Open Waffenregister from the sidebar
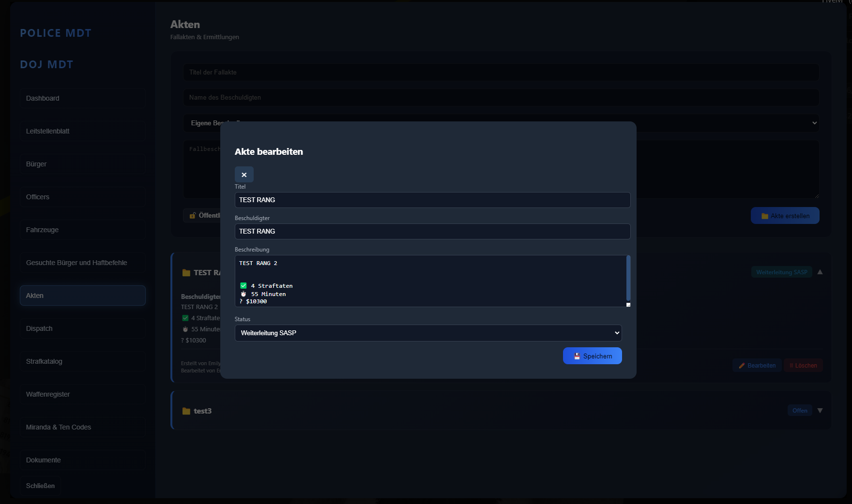This screenshot has height=504, width=852. pos(82,394)
